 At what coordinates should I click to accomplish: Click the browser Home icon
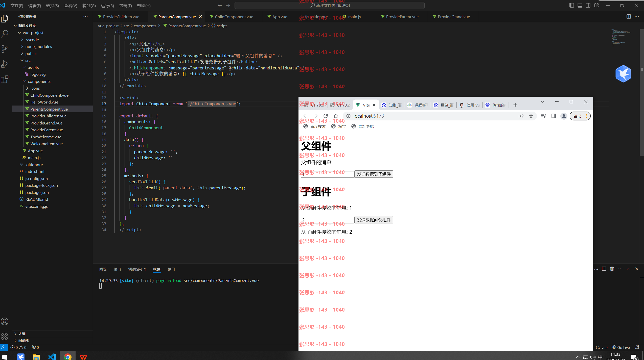tap(336, 116)
